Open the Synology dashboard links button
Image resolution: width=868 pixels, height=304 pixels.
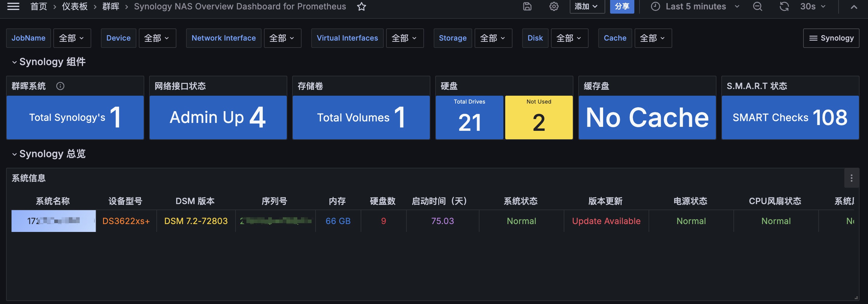(831, 38)
